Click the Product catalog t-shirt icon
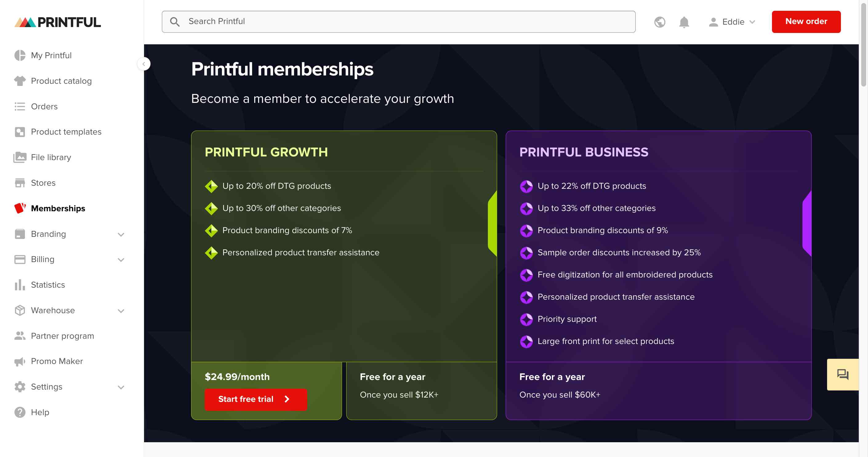This screenshot has width=868, height=457. click(x=19, y=81)
